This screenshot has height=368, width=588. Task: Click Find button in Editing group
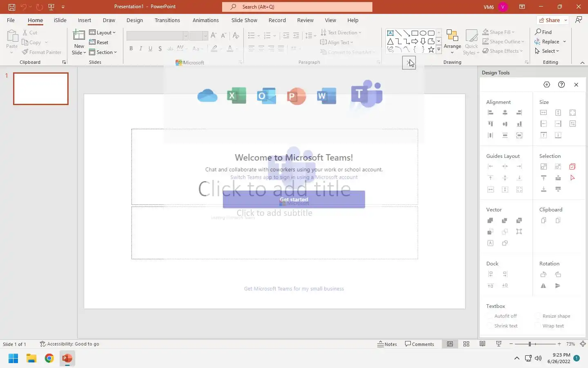[543, 32]
